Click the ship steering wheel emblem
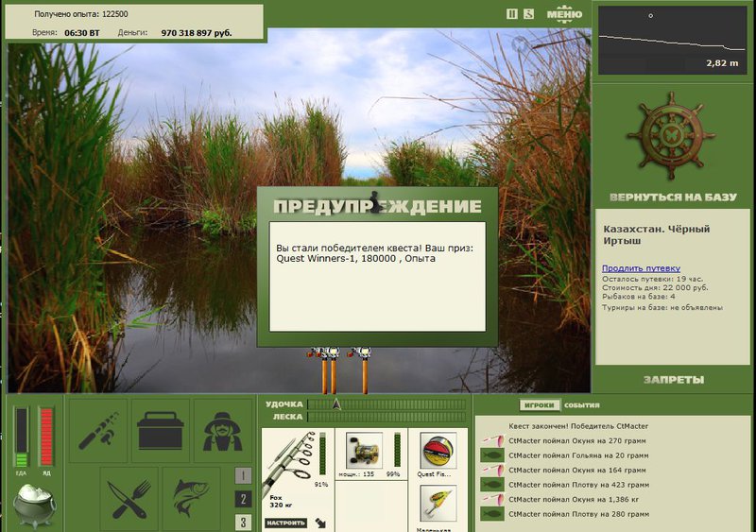The width and height of the screenshot is (756, 532). [x=671, y=136]
